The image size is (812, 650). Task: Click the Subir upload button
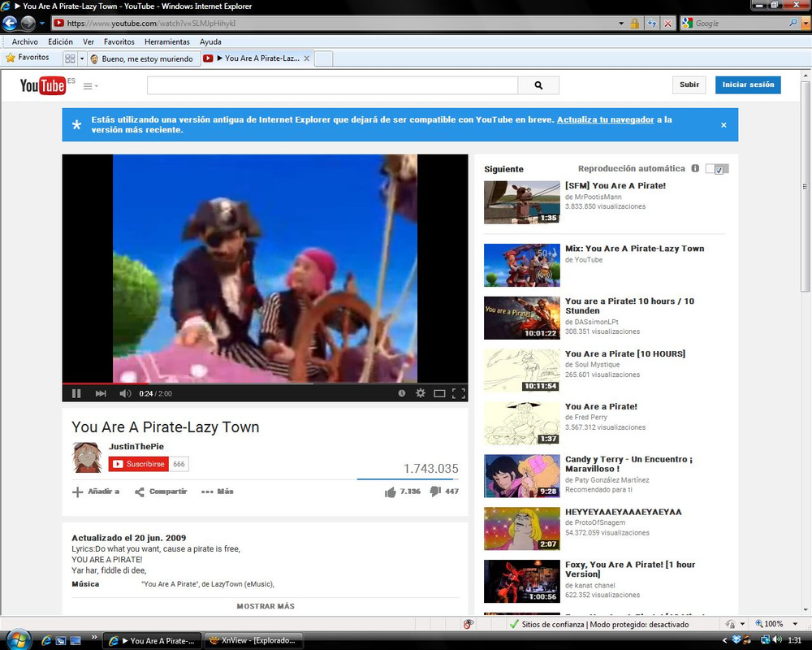(x=689, y=85)
